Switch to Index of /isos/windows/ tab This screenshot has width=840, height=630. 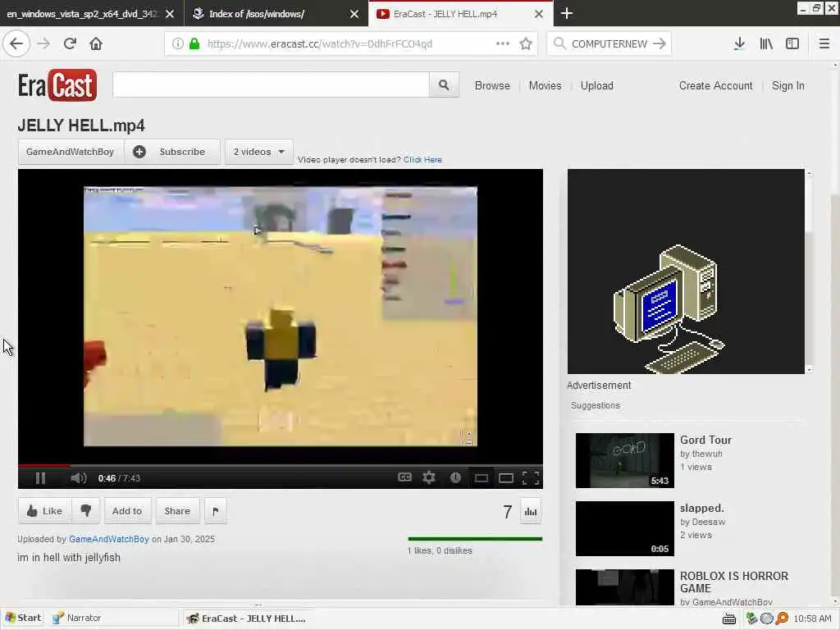(x=257, y=14)
